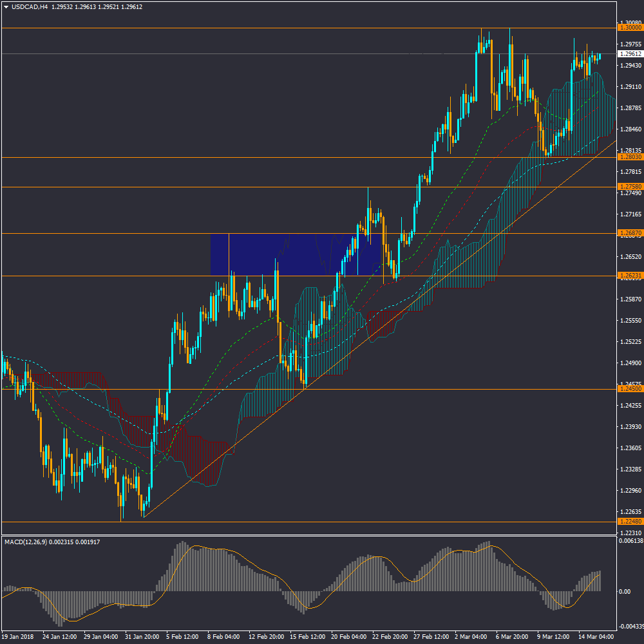The height and width of the screenshot is (644, 644).
Task: Select the 1.28030 horizontal line label
Action: (x=630, y=157)
